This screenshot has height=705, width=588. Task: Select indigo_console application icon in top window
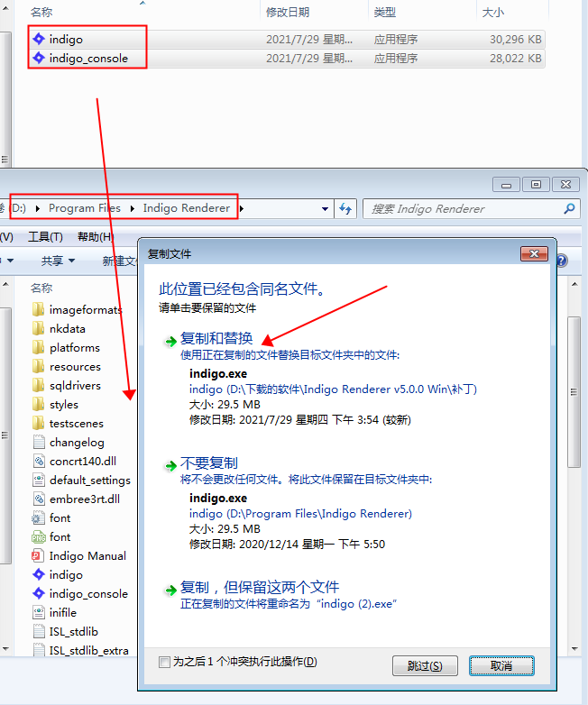(x=39, y=58)
